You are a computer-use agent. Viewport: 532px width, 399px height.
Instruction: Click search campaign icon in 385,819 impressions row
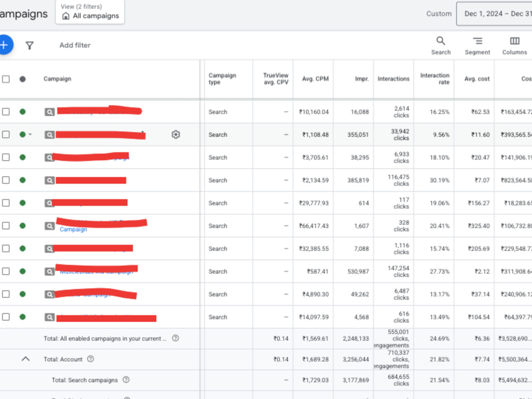click(x=49, y=180)
